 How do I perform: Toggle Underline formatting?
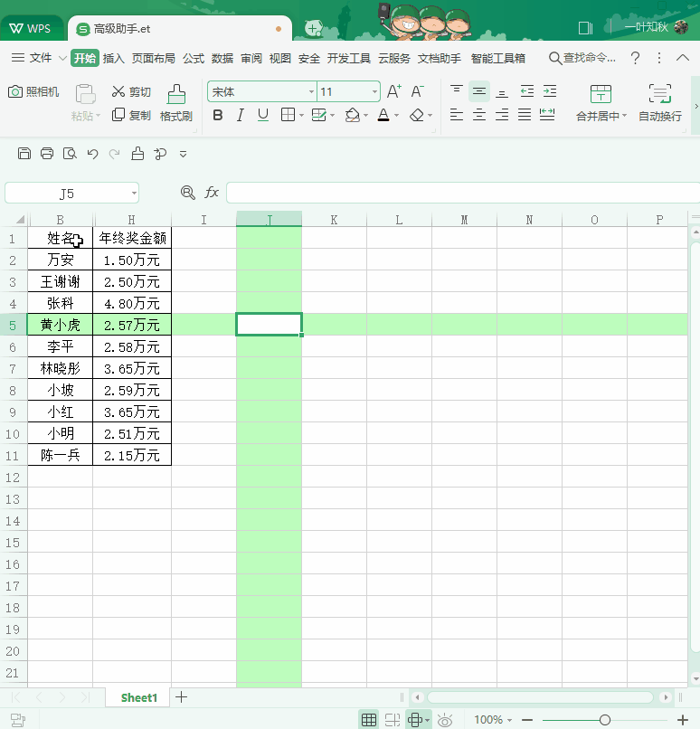coord(263,115)
